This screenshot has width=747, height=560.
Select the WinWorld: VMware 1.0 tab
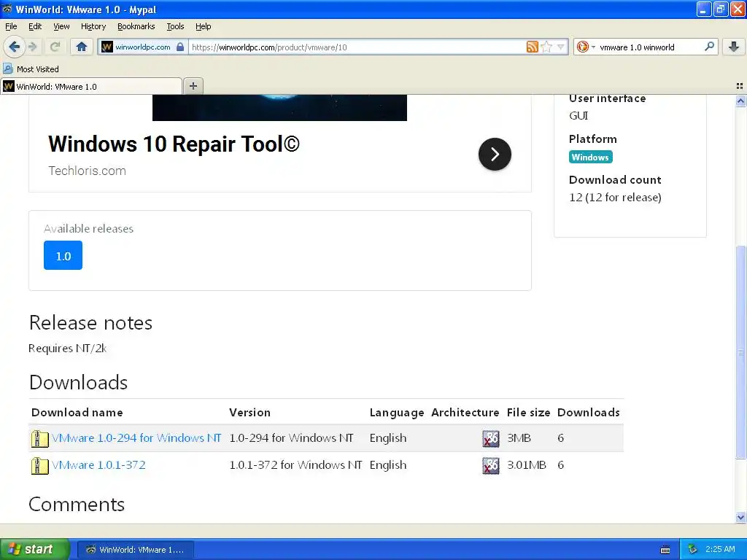(x=91, y=86)
